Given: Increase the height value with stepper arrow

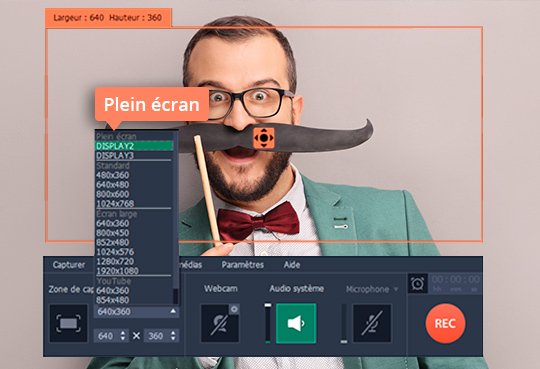Looking at the screenshot, I should (x=173, y=333).
